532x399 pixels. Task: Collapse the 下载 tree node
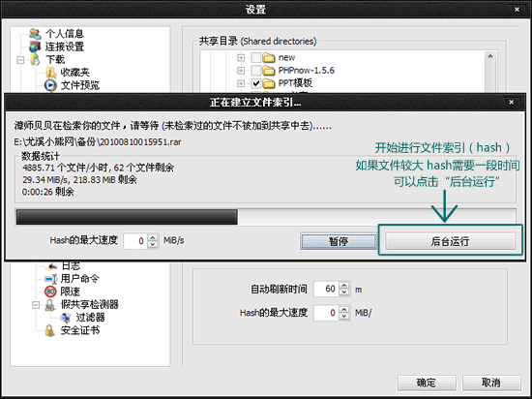coord(20,60)
